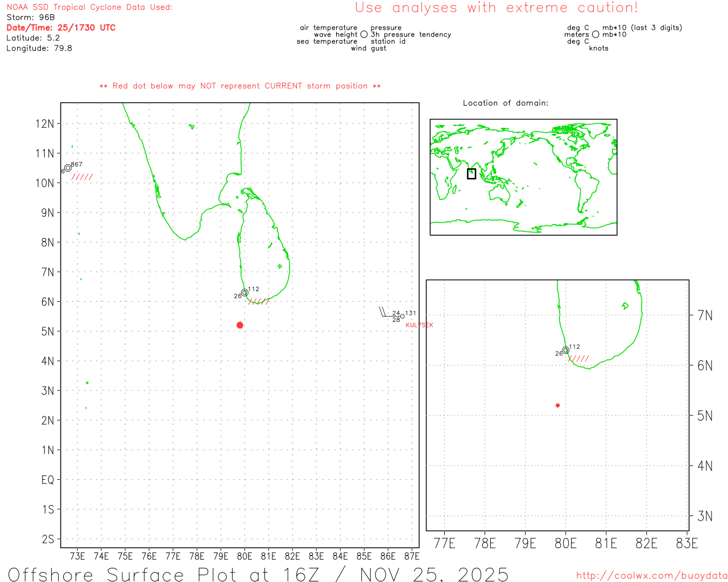The height and width of the screenshot is (582, 728).
Task: Click the extreme caution warning heading
Action: [496, 8]
